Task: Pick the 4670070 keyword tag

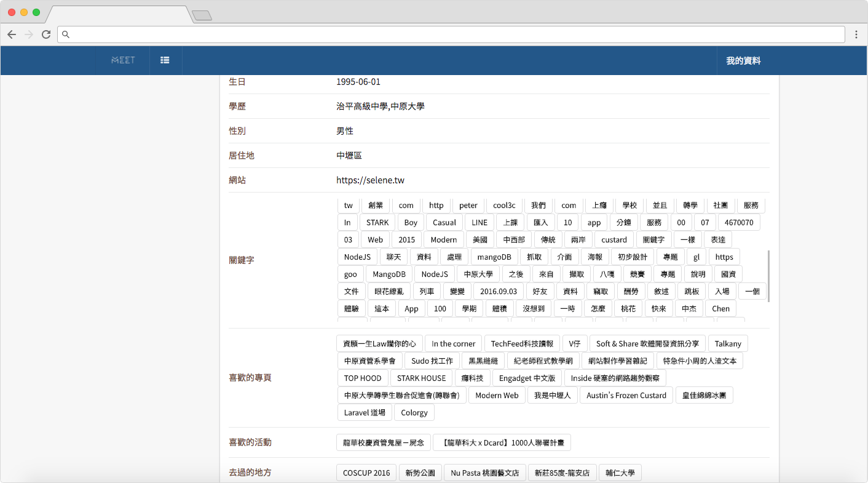Action: point(739,223)
